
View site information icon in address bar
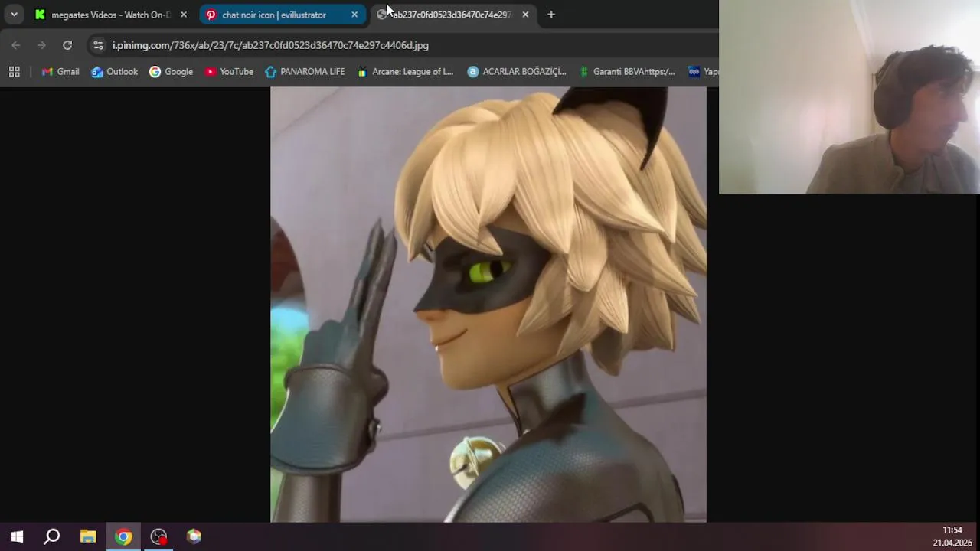point(98,45)
